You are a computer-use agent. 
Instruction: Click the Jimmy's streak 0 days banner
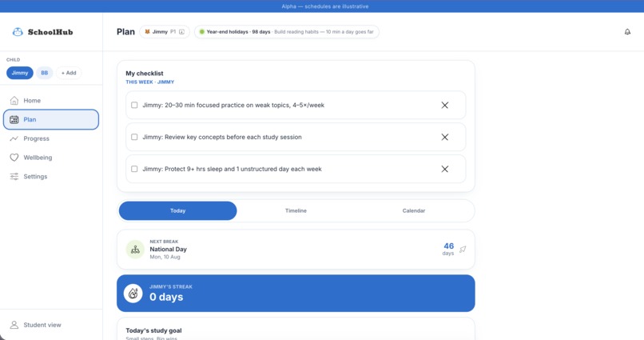(x=296, y=293)
